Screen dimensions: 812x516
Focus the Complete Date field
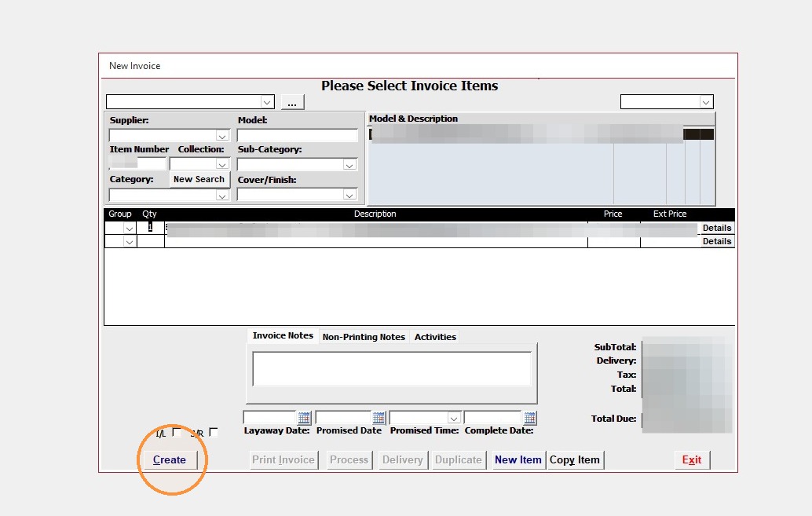pyautogui.click(x=493, y=418)
